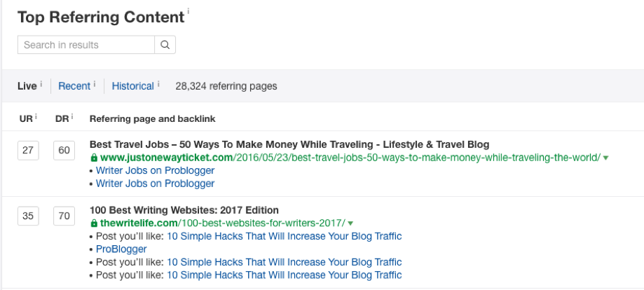
Task: Open the ProBlogger backlink
Action: point(121,249)
